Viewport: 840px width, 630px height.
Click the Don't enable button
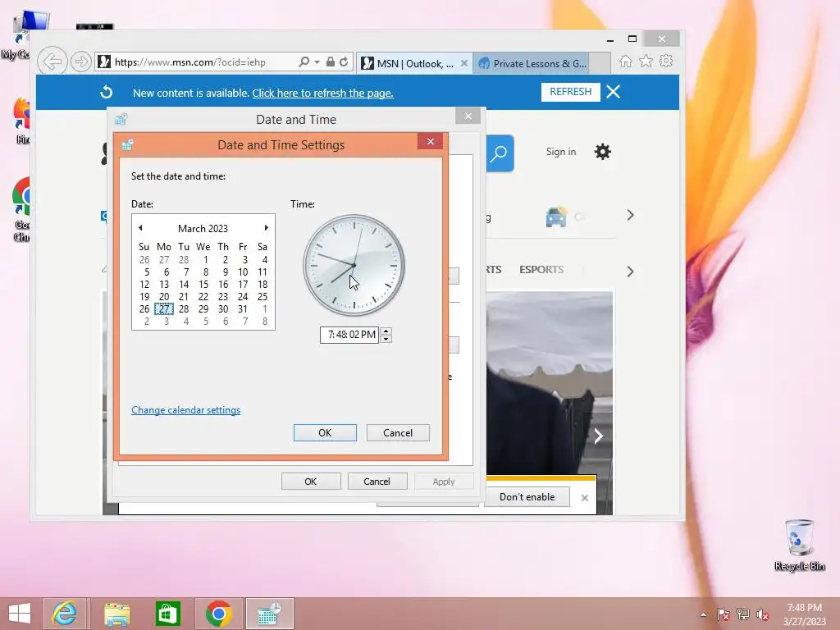pyautogui.click(x=527, y=497)
